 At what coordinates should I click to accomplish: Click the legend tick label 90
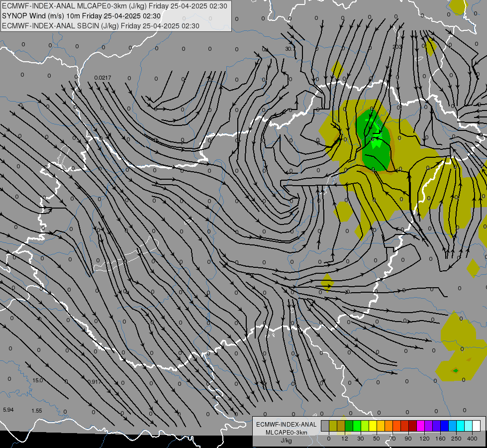pyautogui.click(x=408, y=439)
